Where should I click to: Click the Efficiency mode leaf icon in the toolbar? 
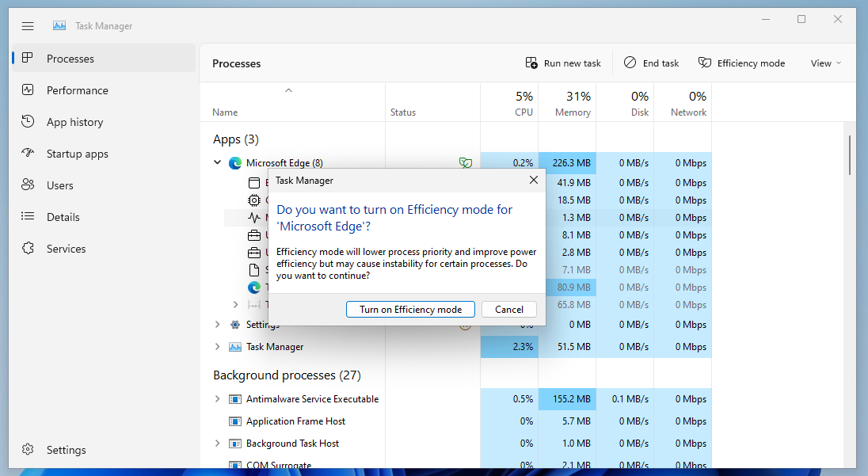[x=705, y=63]
